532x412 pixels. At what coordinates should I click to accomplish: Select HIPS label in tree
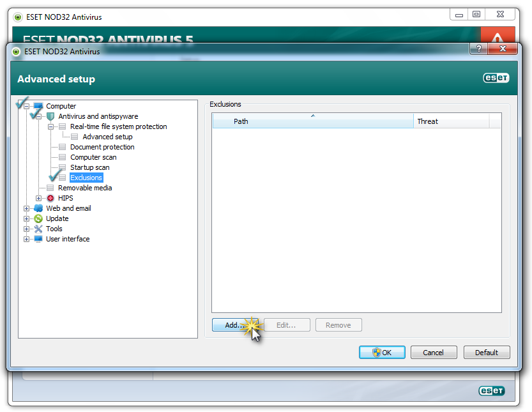(x=66, y=198)
